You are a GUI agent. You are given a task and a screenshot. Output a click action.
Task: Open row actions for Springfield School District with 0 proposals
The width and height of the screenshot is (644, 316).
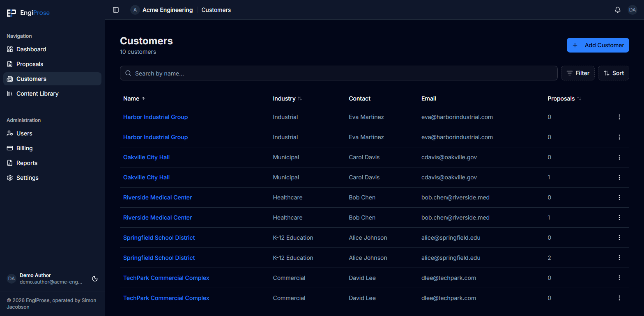pos(619,238)
